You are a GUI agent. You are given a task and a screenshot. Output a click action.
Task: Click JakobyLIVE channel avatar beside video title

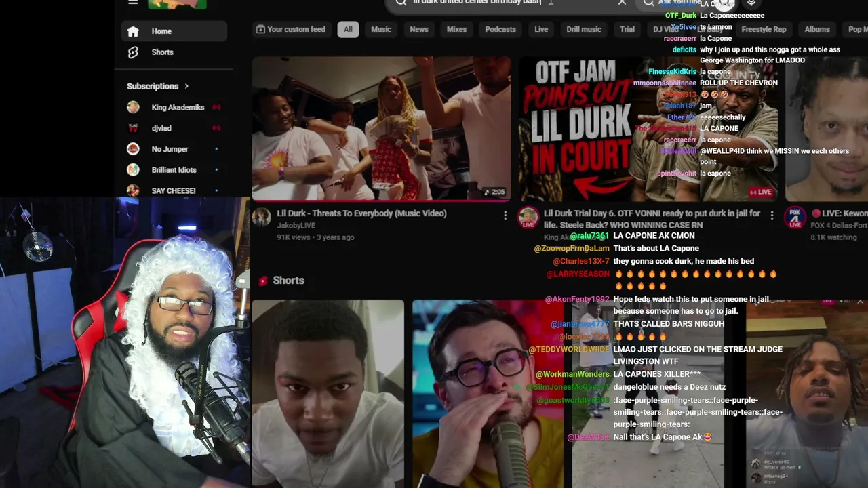pos(262,217)
